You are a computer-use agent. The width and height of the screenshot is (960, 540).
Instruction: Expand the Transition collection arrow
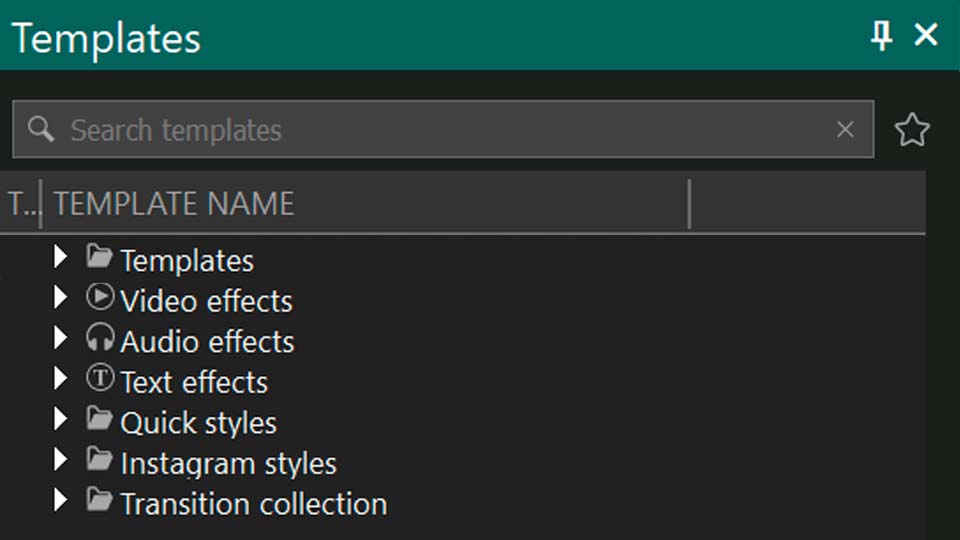[x=60, y=500]
